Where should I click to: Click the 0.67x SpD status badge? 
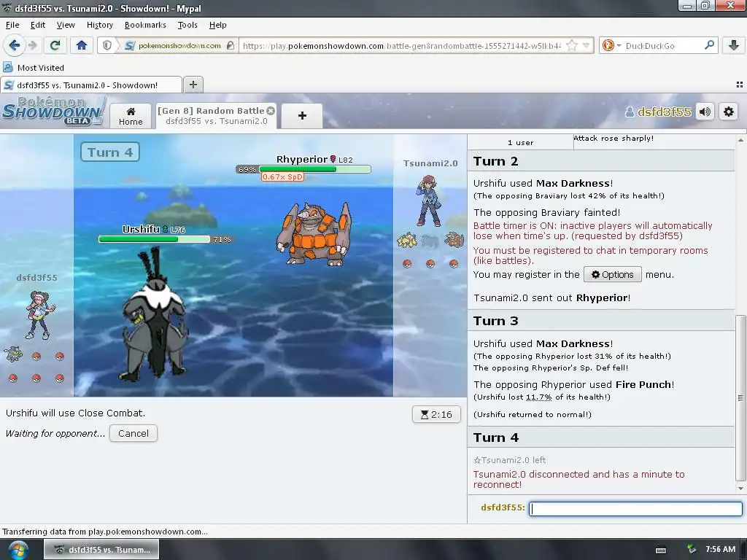tap(282, 176)
